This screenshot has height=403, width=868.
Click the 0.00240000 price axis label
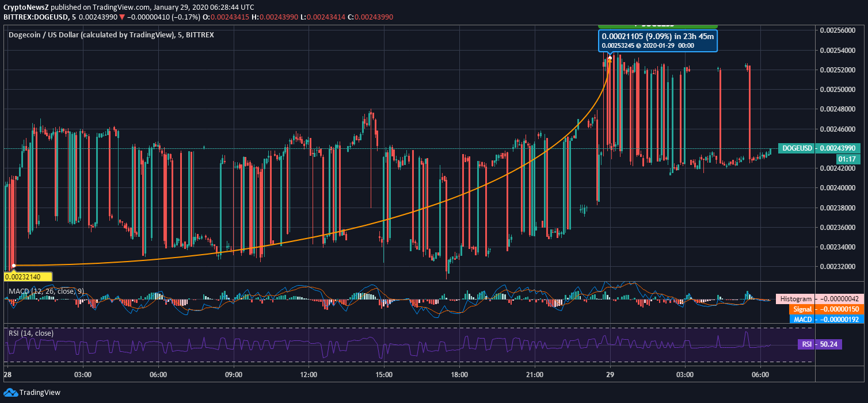click(838, 187)
